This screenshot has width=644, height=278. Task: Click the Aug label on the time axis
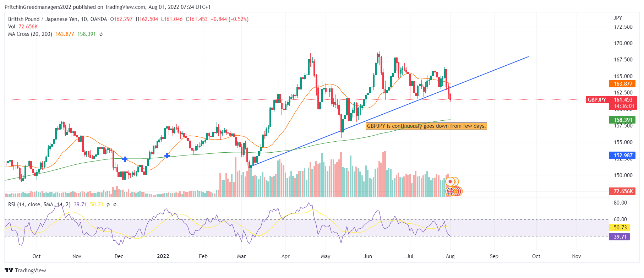450,256
